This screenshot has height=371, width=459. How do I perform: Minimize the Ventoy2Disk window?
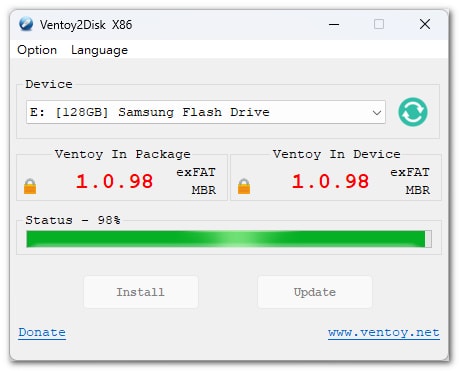[334, 24]
